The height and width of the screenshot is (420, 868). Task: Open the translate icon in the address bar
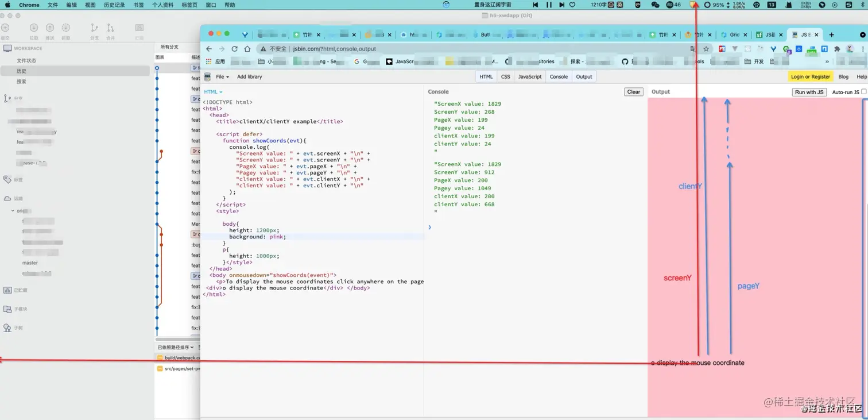click(x=693, y=49)
